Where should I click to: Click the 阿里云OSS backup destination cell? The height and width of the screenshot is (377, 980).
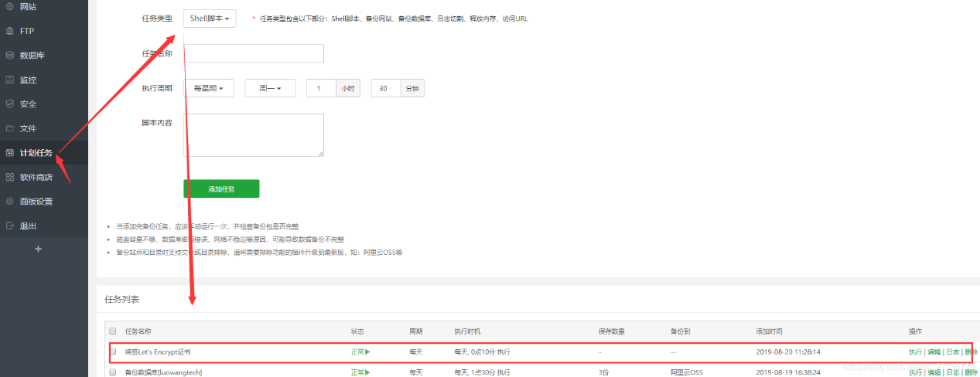(x=688, y=372)
